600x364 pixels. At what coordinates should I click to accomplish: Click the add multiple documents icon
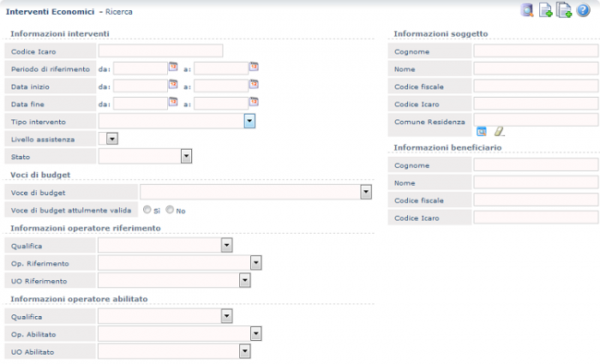pyautogui.click(x=564, y=10)
